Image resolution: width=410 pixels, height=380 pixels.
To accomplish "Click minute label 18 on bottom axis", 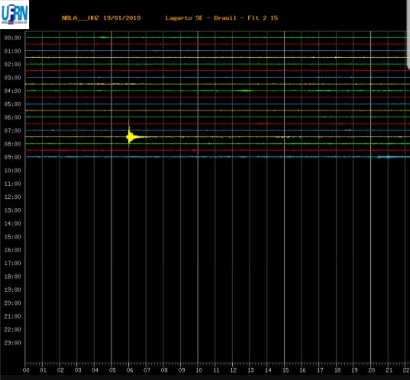I will coord(337,370).
